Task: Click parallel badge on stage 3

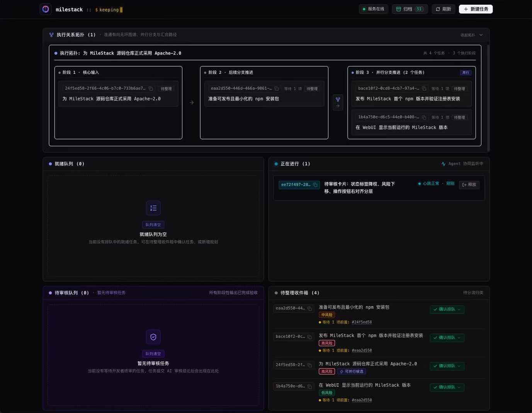Action: (466, 73)
